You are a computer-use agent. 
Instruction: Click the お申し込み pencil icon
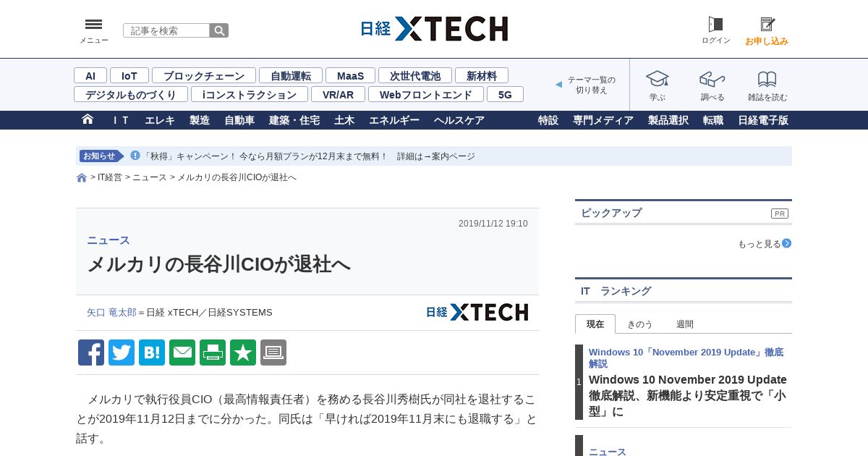(767, 25)
